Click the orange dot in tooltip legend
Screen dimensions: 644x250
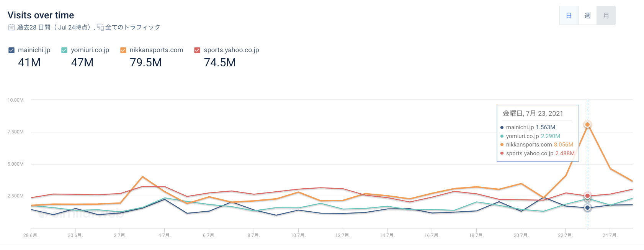click(x=502, y=145)
